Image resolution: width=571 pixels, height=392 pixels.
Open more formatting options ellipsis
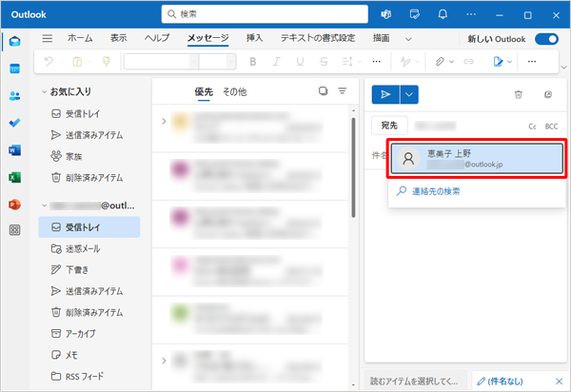pos(377,62)
